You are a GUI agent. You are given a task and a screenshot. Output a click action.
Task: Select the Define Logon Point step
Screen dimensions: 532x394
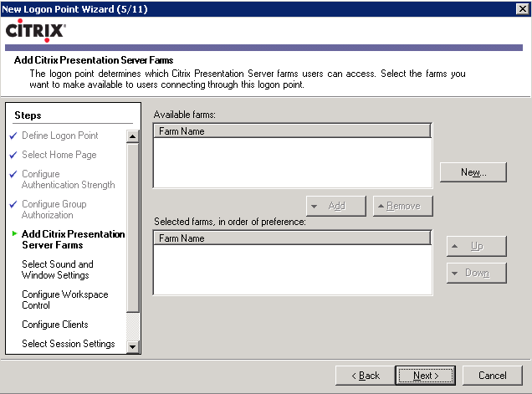pyautogui.click(x=60, y=136)
